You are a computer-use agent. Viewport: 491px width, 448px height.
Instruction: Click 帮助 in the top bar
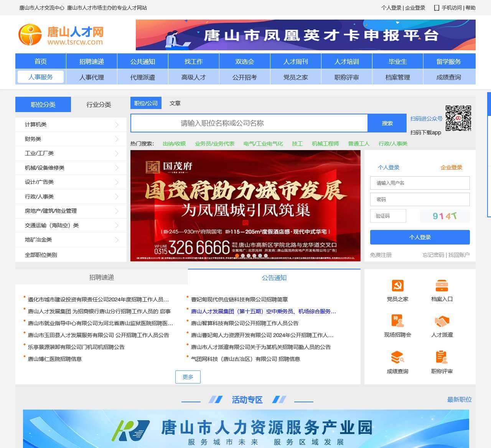pyautogui.click(x=471, y=8)
